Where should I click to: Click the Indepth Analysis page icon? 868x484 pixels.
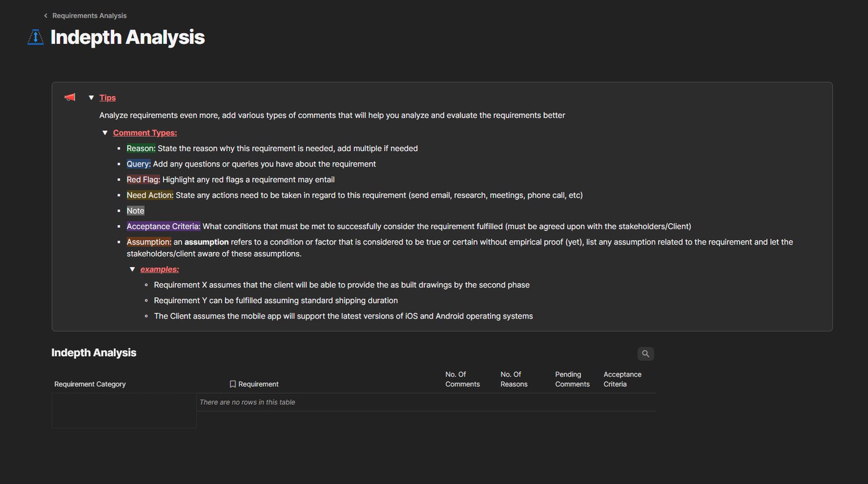[36, 37]
